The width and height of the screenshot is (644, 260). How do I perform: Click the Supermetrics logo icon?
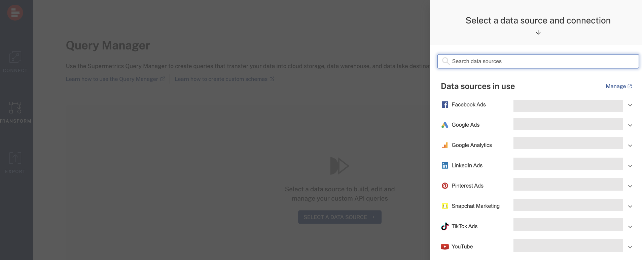coord(15,13)
